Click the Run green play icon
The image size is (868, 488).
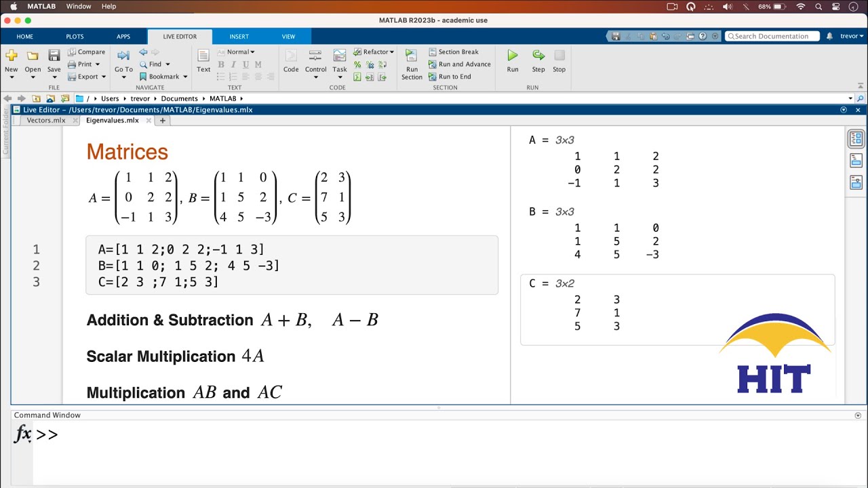[x=513, y=56]
